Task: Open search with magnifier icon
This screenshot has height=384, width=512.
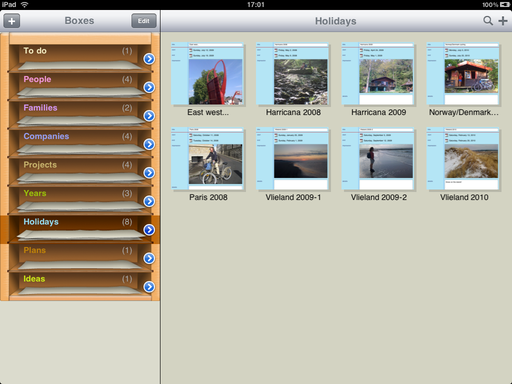Action: point(488,21)
